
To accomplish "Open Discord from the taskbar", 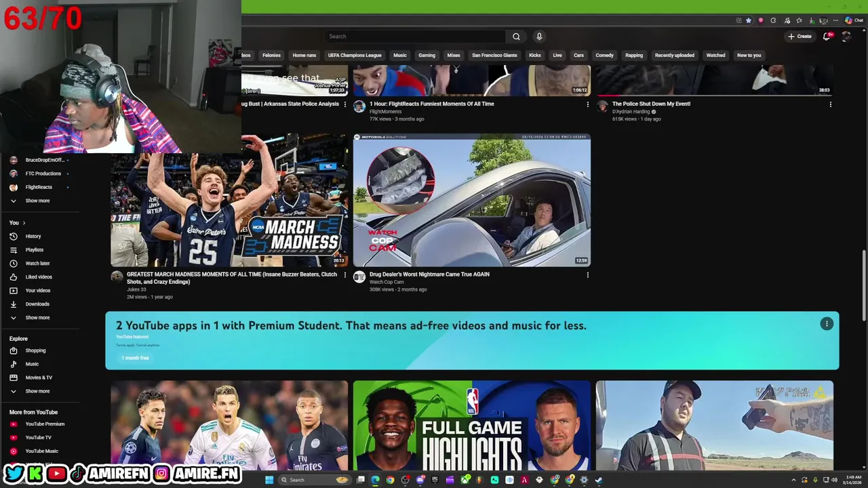I will coord(420,480).
